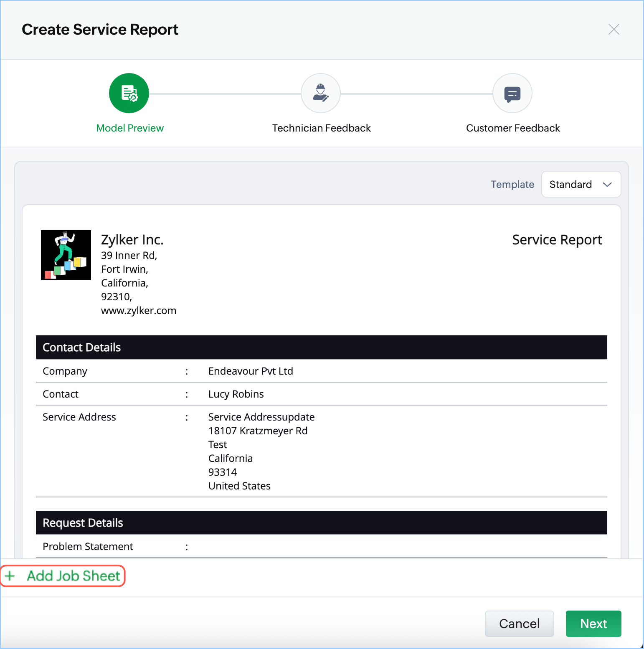Select the Model Preview step label

click(130, 128)
